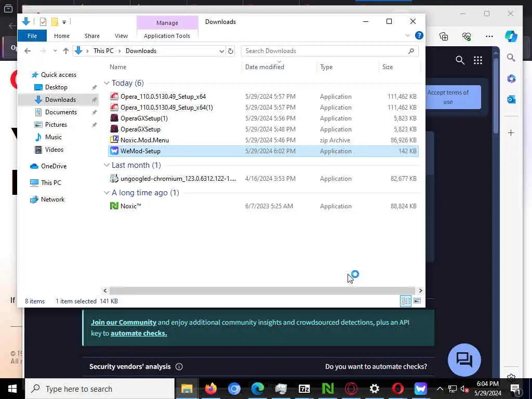Click This PC in the address path
The image size is (532, 399).
[x=103, y=51]
